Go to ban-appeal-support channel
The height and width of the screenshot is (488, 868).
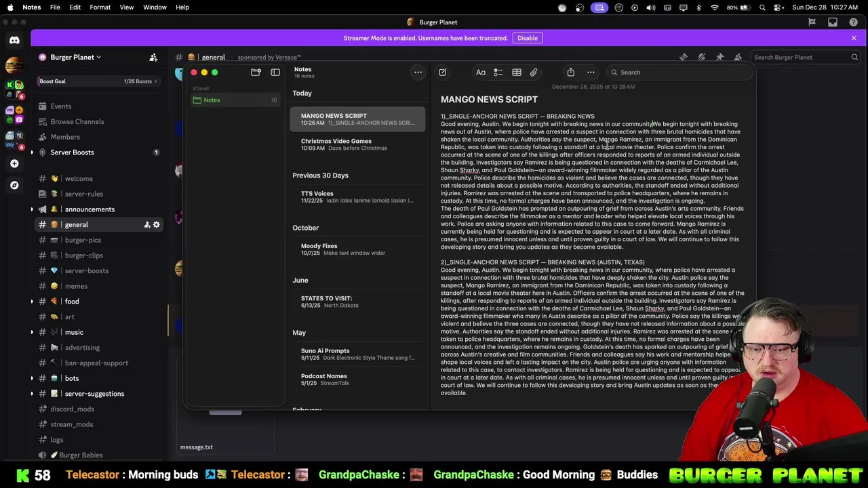(x=98, y=363)
